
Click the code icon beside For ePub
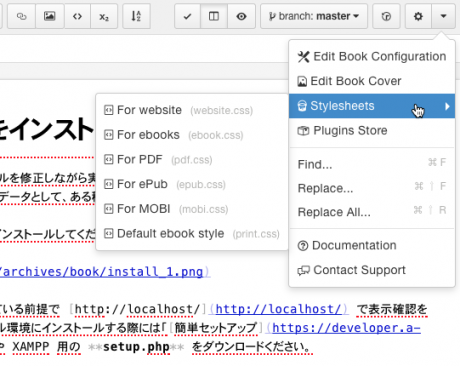[109, 184]
